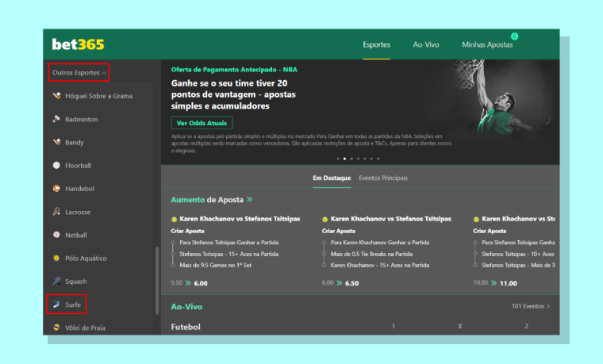Viewport: 603px width, 364px height.
Task: Click 'Mais de 9.5 Games no 1º Set'
Action: 215,265
